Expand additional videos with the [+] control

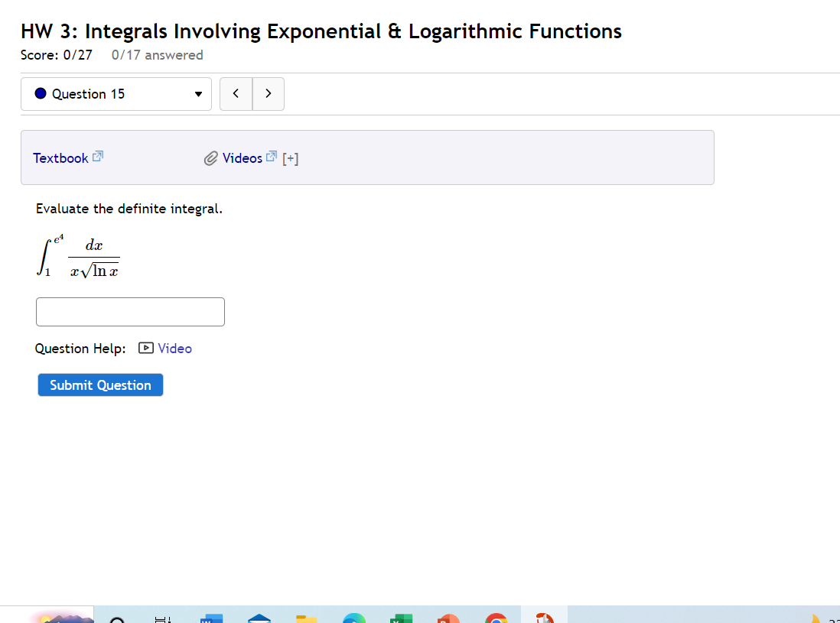(291, 158)
